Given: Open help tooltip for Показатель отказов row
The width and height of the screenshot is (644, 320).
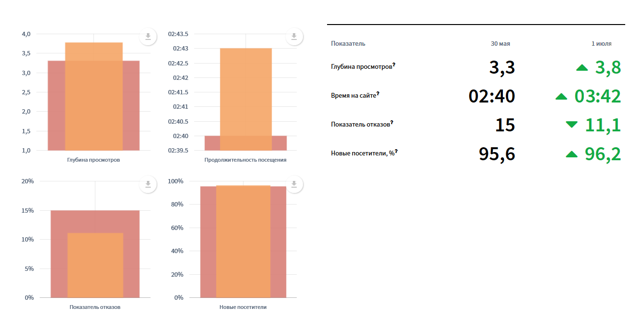Looking at the screenshot, I should pos(393,123).
